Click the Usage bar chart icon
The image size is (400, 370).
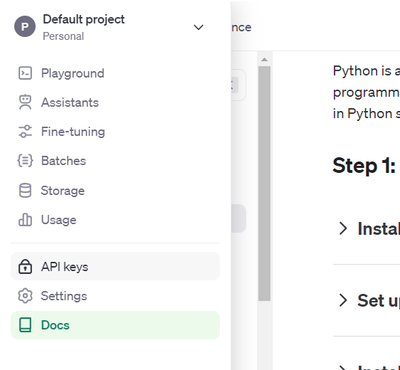pos(25,220)
